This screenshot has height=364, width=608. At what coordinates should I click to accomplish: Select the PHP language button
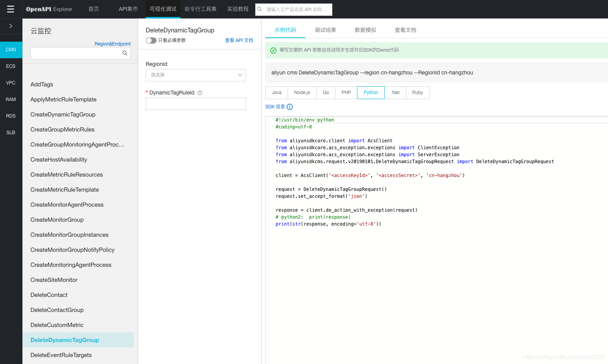pos(346,93)
